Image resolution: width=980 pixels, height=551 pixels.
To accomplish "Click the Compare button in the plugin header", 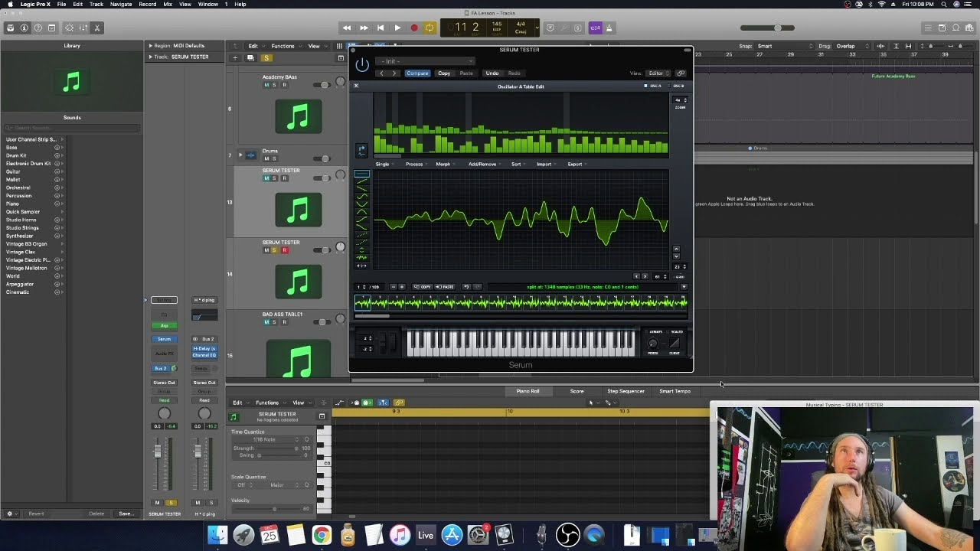I will (x=417, y=73).
